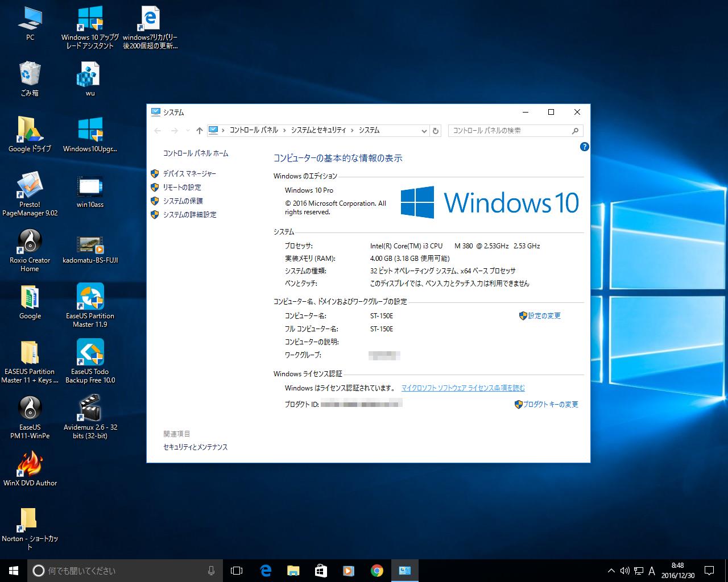Click the search magnifier in Control Panel
728x582 pixels.
[575, 131]
